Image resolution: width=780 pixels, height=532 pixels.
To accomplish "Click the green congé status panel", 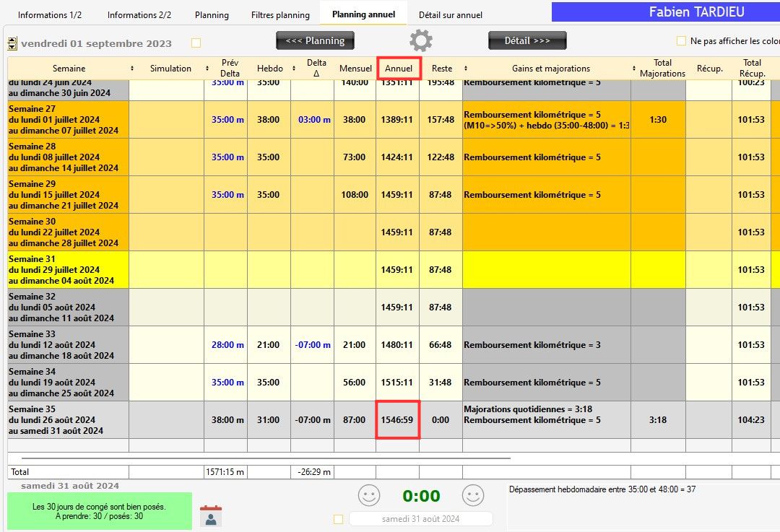I will (x=100, y=511).
